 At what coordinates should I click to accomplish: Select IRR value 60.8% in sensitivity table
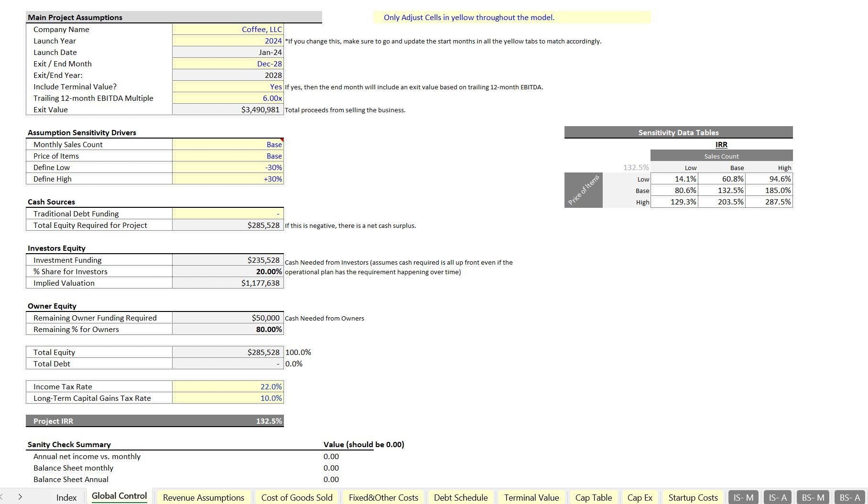[721, 179]
